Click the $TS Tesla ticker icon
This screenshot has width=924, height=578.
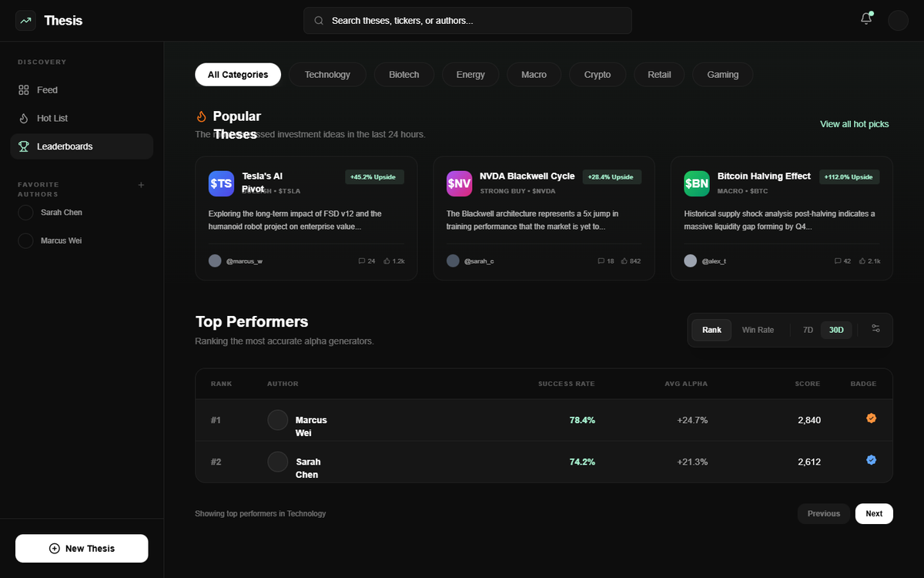click(x=221, y=183)
